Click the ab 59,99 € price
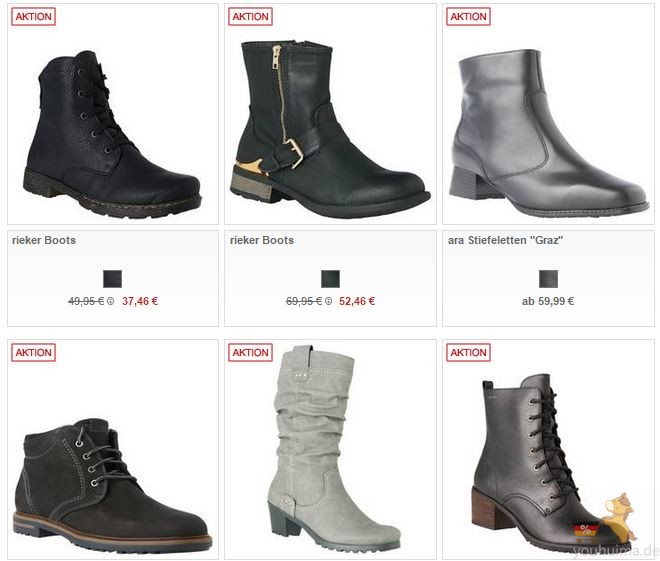The image size is (660, 561). 548,301
